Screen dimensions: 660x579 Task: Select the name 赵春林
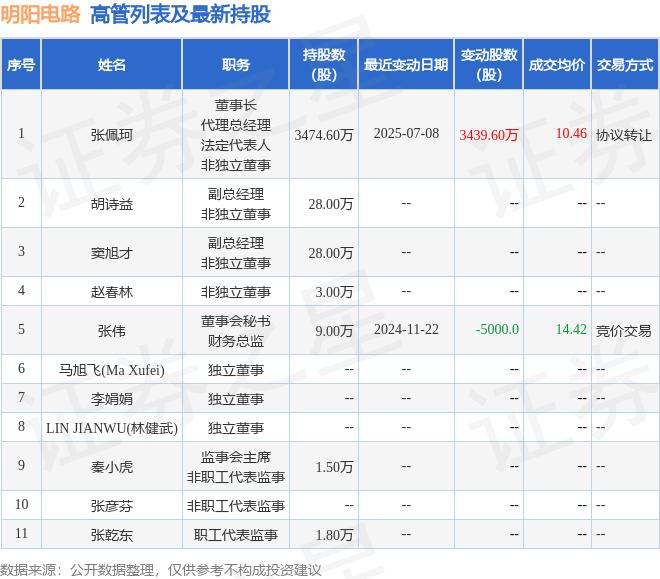(x=112, y=292)
